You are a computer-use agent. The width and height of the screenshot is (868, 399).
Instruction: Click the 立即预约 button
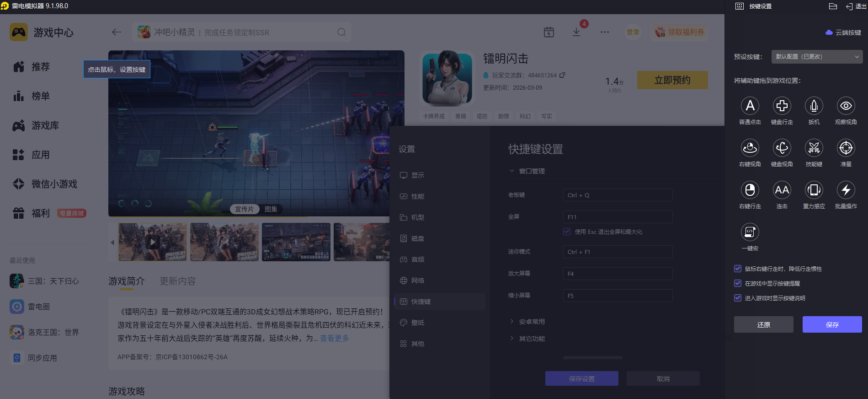[672, 80]
